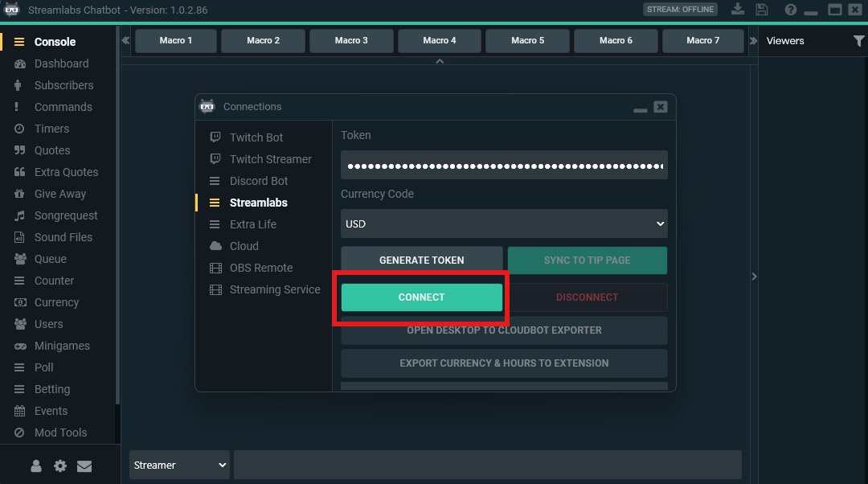Click the help question mark icon
868x484 pixels.
(x=791, y=10)
